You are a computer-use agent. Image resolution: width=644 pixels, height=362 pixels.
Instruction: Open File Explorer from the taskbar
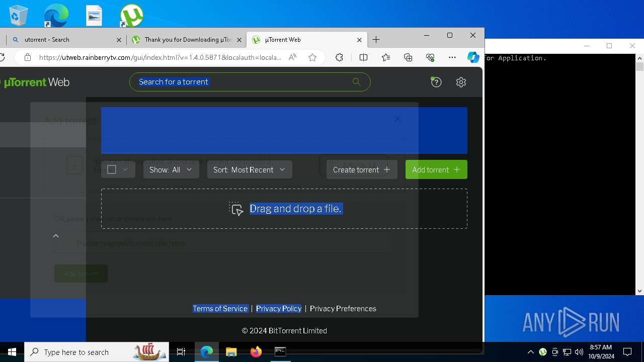tap(231, 352)
